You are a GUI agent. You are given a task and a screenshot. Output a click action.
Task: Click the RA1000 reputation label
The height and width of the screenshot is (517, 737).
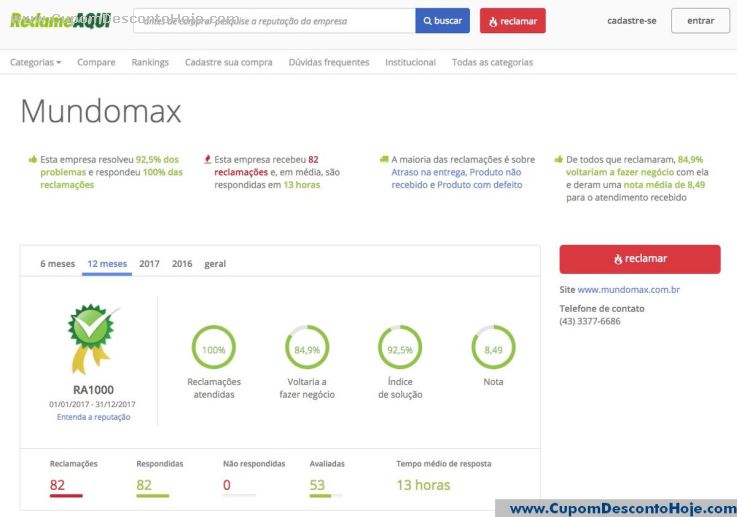[93, 390]
